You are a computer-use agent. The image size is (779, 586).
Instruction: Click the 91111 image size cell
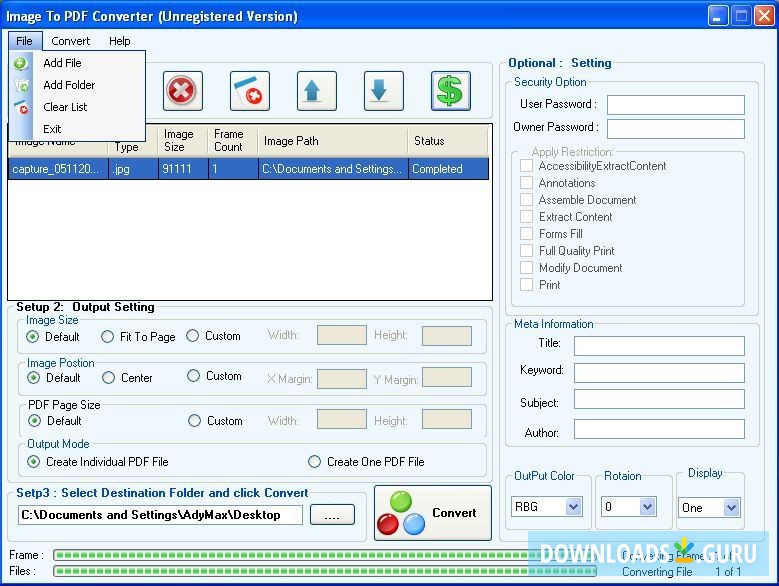click(x=183, y=169)
